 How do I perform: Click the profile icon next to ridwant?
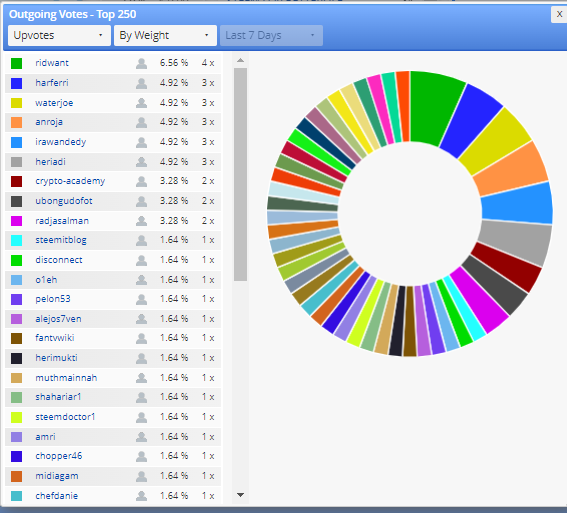141,63
